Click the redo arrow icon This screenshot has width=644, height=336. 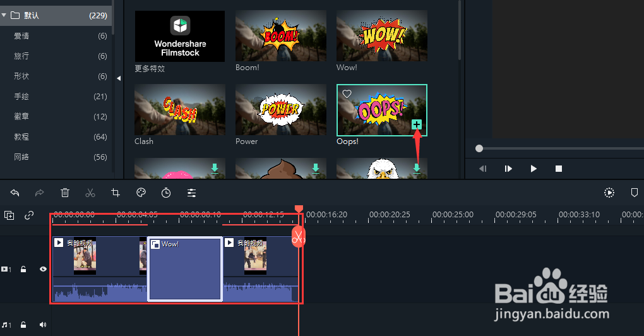click(39, 193)
